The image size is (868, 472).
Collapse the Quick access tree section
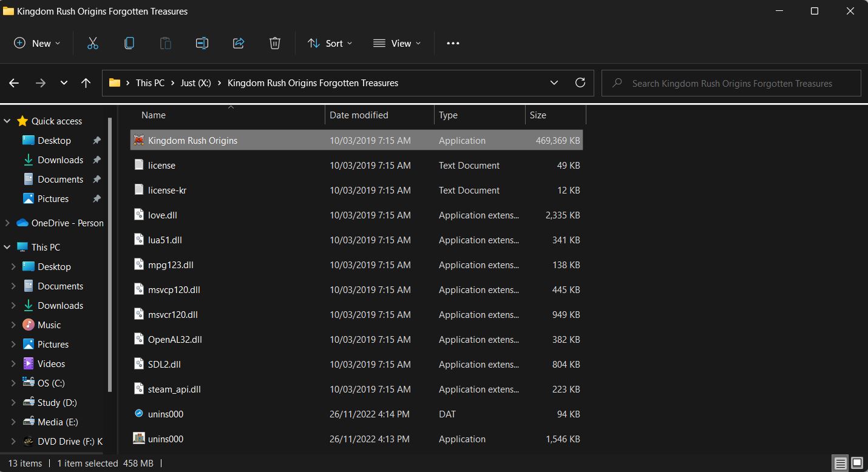(7, 121)
